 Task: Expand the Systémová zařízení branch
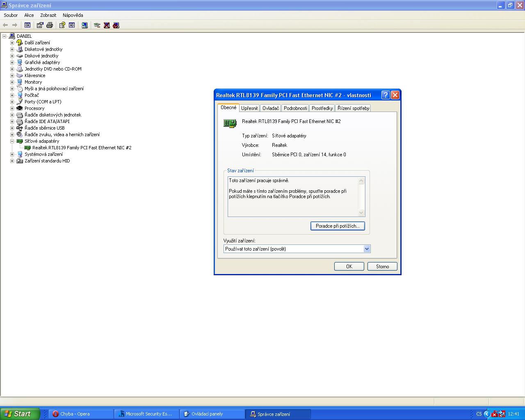pos(12,154)
